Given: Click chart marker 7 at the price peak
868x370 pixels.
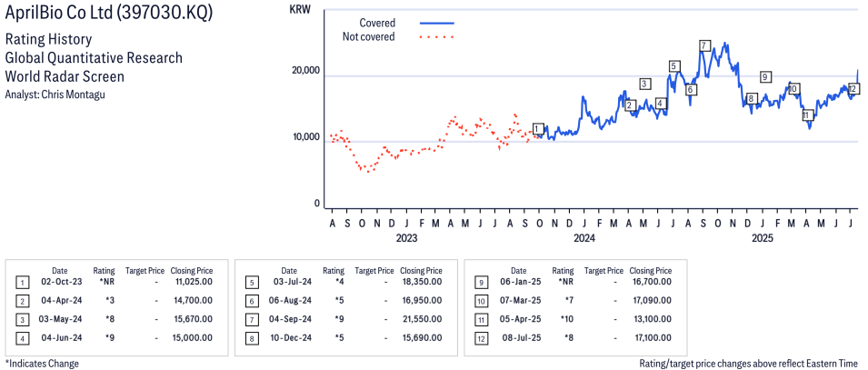Looking at the screenshot, I should tap(704, 45).
